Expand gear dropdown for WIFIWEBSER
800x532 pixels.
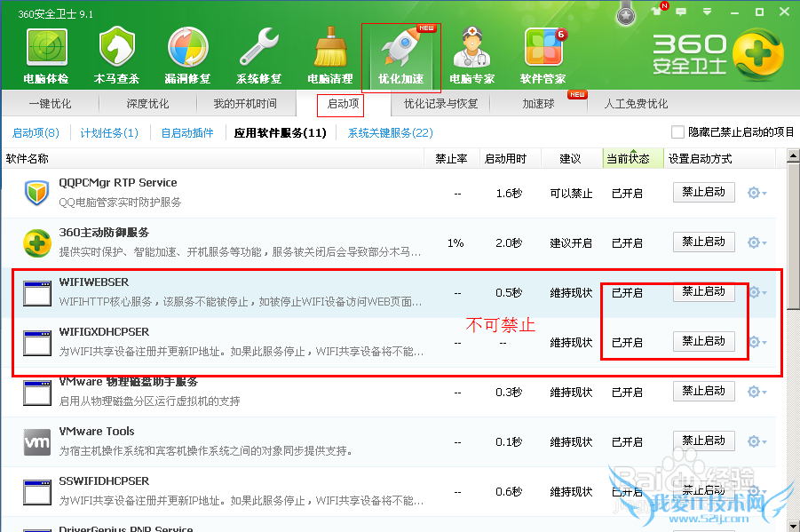coord(757,292)
